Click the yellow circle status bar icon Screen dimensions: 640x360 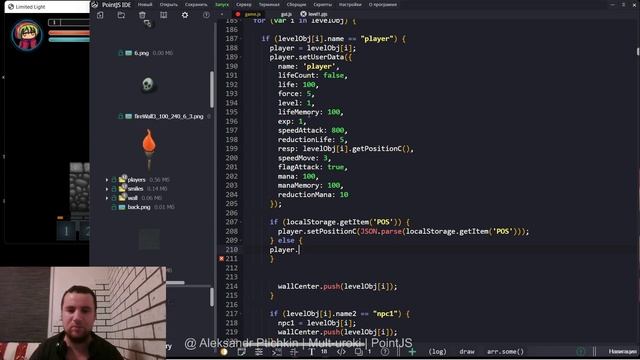pyautogui.click(x=224, y=351)
